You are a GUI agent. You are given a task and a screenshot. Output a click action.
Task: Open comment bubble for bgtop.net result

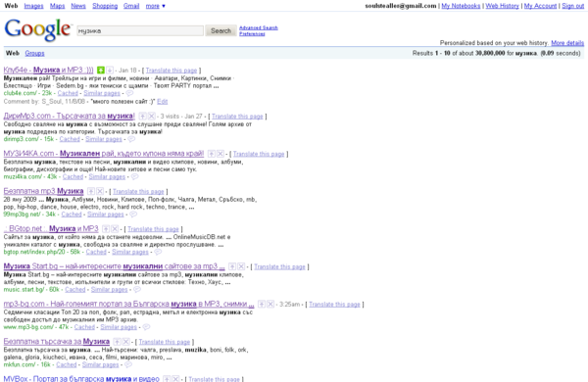pos(158,252)
